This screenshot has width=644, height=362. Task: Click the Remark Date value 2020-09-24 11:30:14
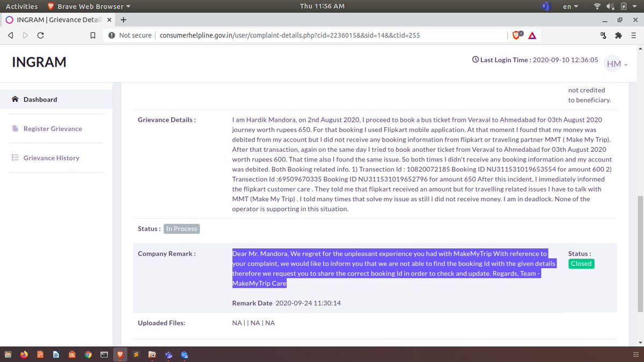tap(308, 303)
